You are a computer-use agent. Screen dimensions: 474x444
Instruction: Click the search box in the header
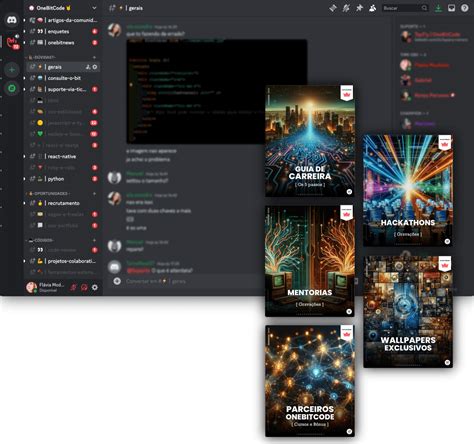coord(405,8)
